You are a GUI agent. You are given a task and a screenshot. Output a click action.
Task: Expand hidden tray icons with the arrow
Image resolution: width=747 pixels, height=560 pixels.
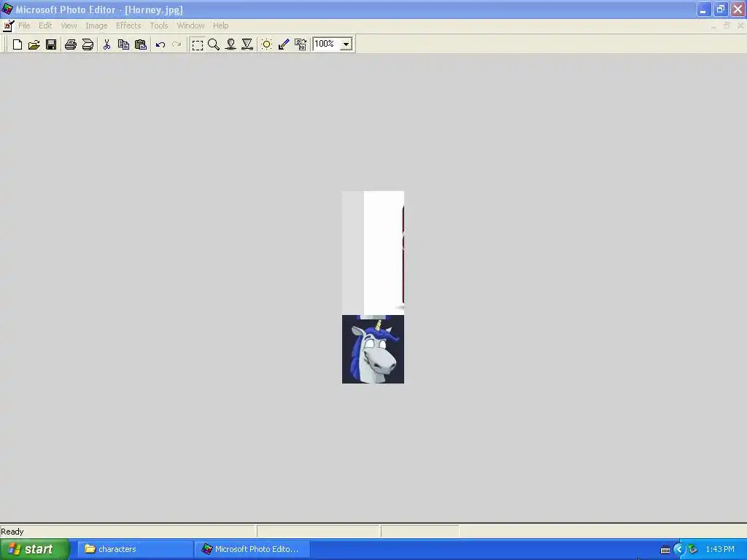coord(678,550)
